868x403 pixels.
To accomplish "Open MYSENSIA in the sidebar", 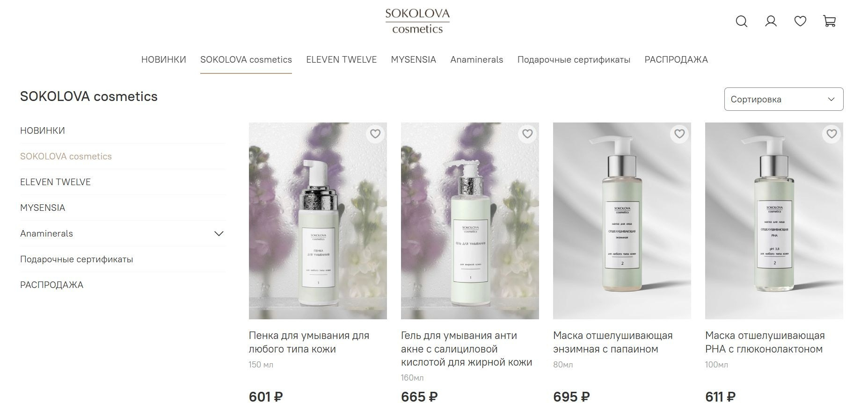I will point(43,208).
